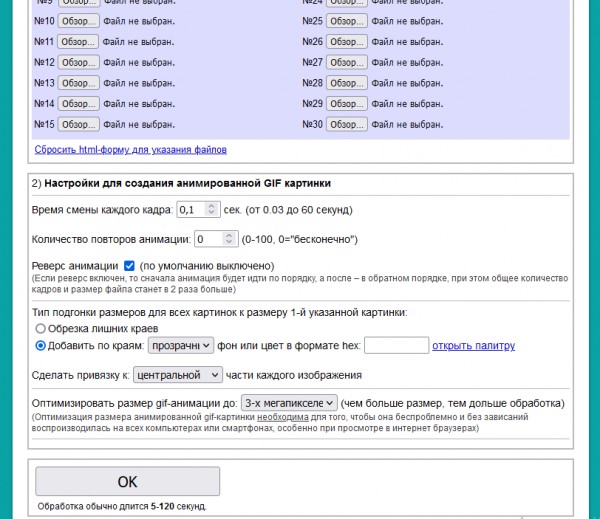Click the Обзор button for №30
This screenshot has width=600, height=519.
(x=347, y=124)
